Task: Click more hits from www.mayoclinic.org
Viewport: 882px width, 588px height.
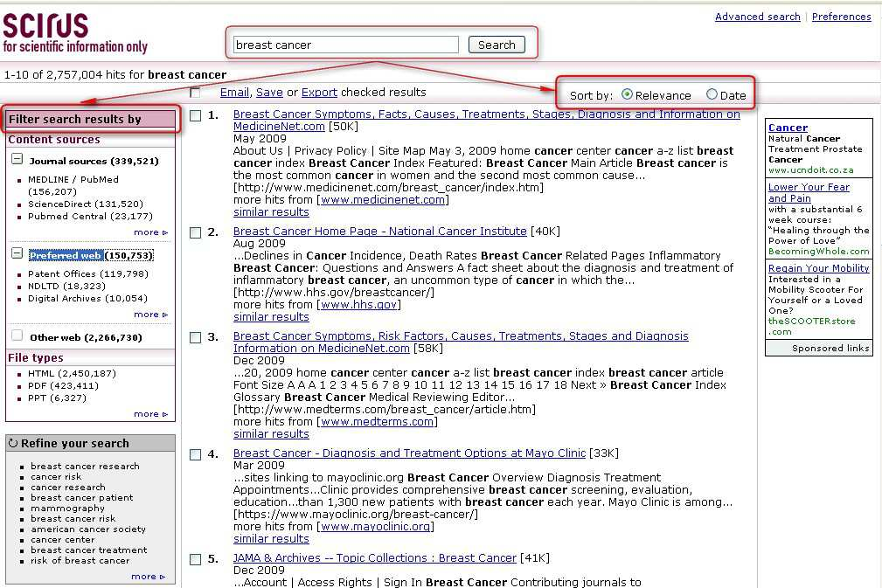Action: (x=375, y=527)
